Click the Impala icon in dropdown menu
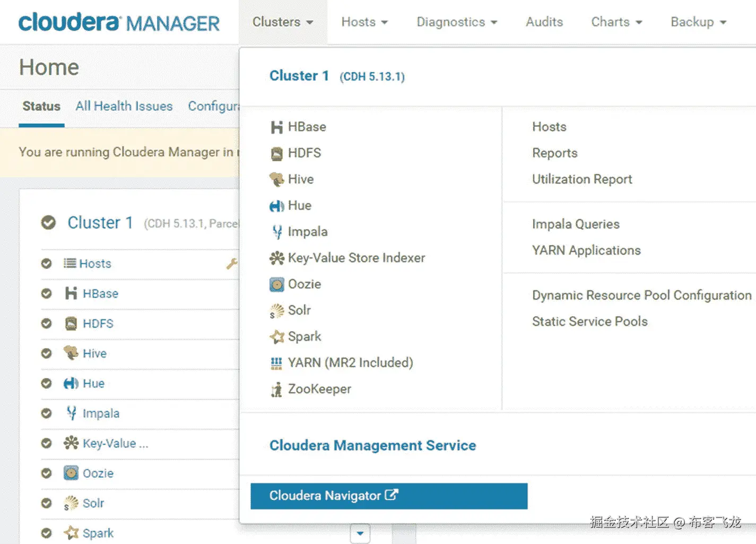The image size is (756, 544). point(277,232)
